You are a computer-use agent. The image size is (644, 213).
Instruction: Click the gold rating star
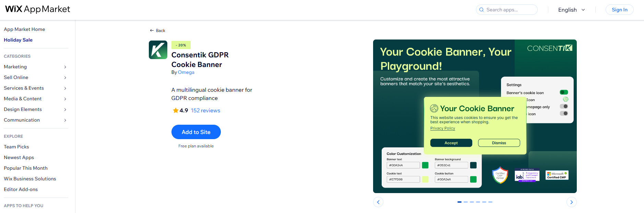(176, 110)
